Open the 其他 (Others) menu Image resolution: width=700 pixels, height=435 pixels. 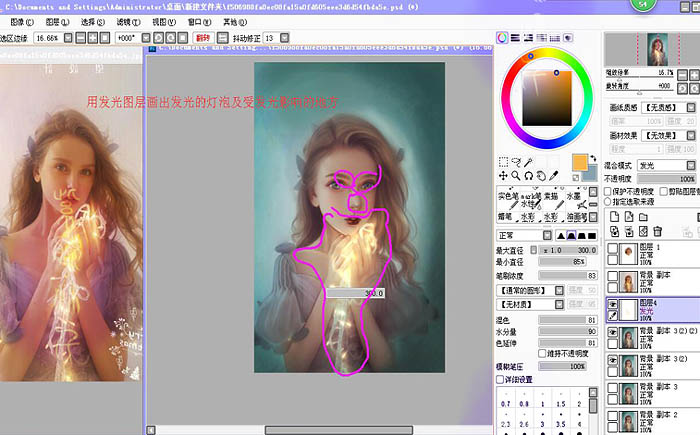point(235,22)
